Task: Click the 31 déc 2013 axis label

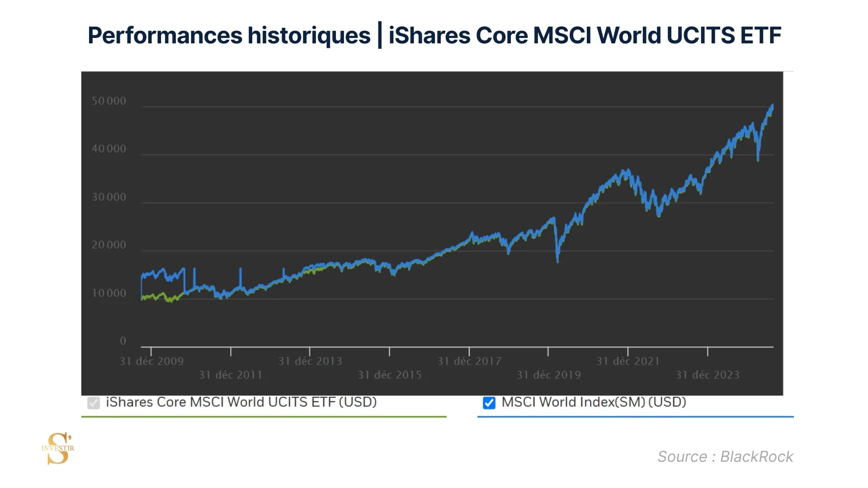Action: click(310, 361)
